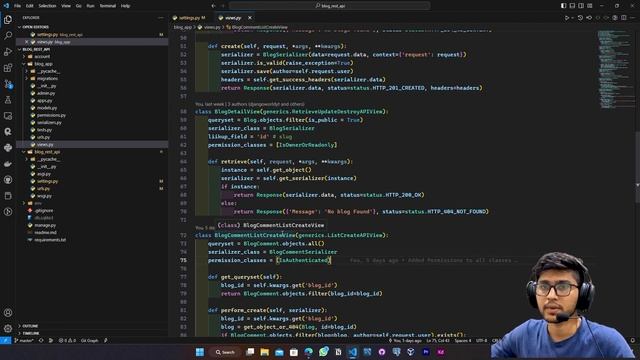Viewport: 640px width, 360px height.
Task: Click the editor vertical scrollbar
Action: 638,167
